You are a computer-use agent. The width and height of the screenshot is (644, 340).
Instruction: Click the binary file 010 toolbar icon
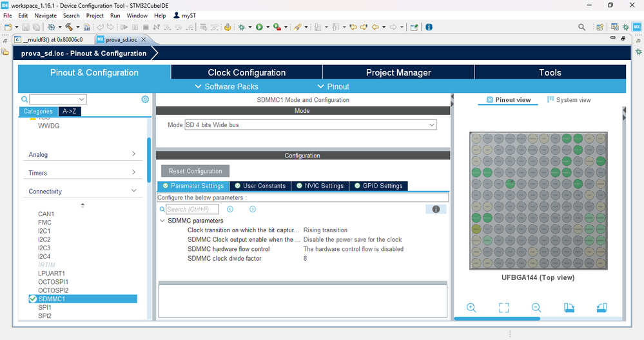click(86, 27)
